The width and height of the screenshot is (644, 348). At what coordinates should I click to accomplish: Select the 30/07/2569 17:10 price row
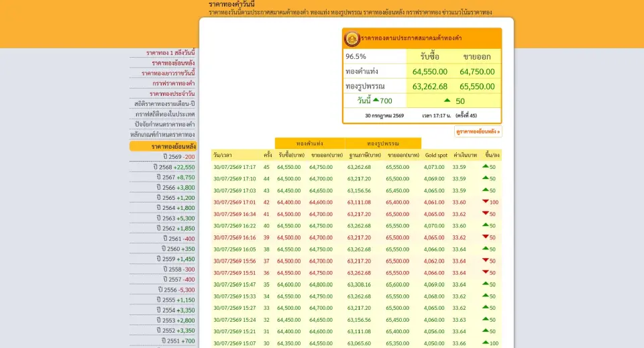(356, 179)
